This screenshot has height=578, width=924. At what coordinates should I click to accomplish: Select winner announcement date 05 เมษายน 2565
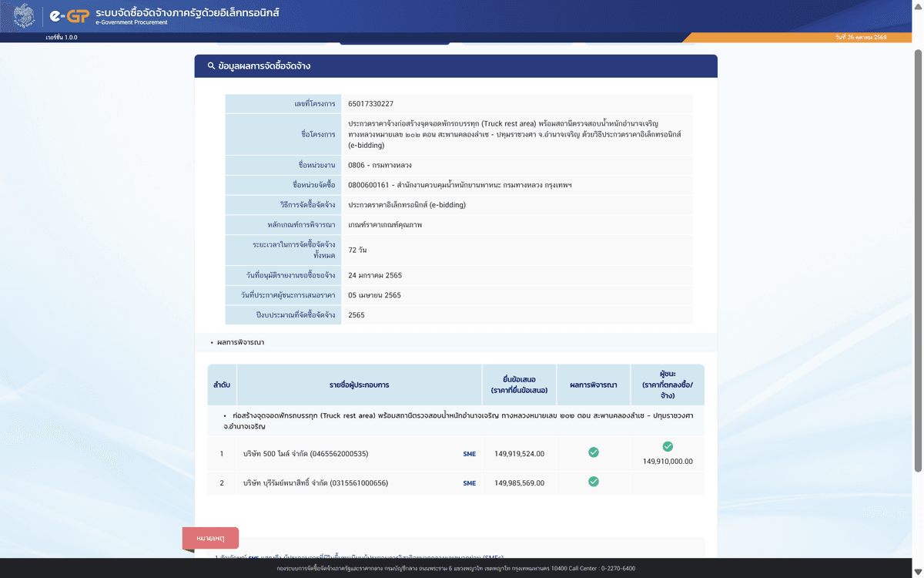pyautogui.click(x=375, y=295)
